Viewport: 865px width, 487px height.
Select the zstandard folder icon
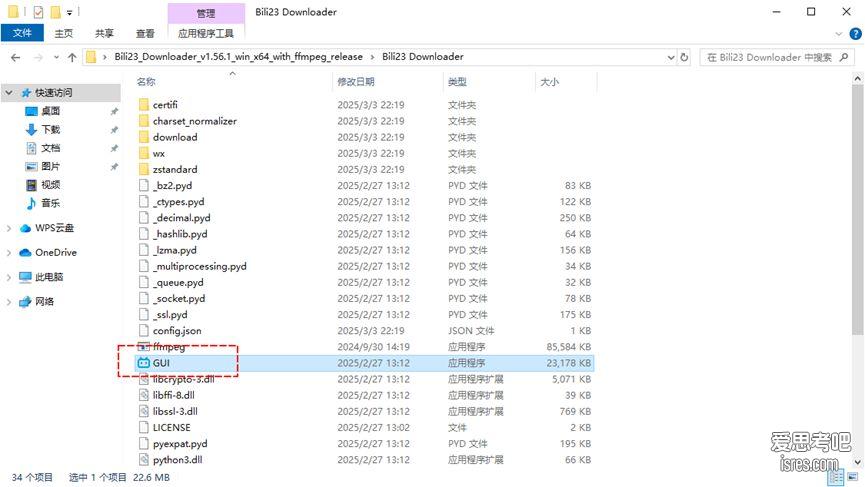pos(144,169)
